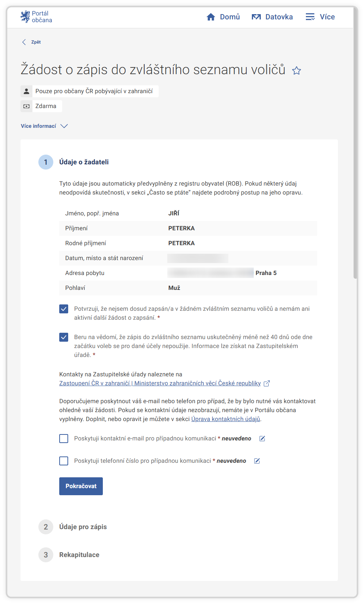Click the edit icon next to contact e-mail
Image resolution: width=364 pixels, height=604 pixels.
[262, 439]
